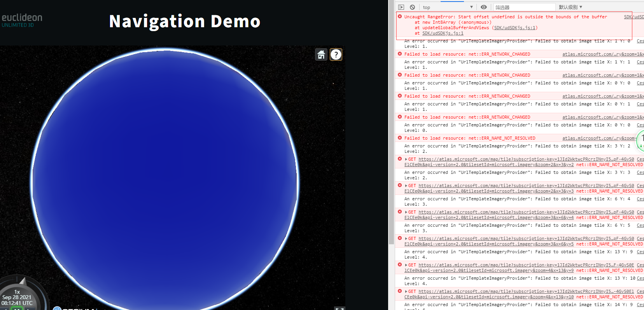Screen dimensions: 644x310
Task: Click error icon of GET zoom=4&x=13&y=10 row
Action: 400,291
